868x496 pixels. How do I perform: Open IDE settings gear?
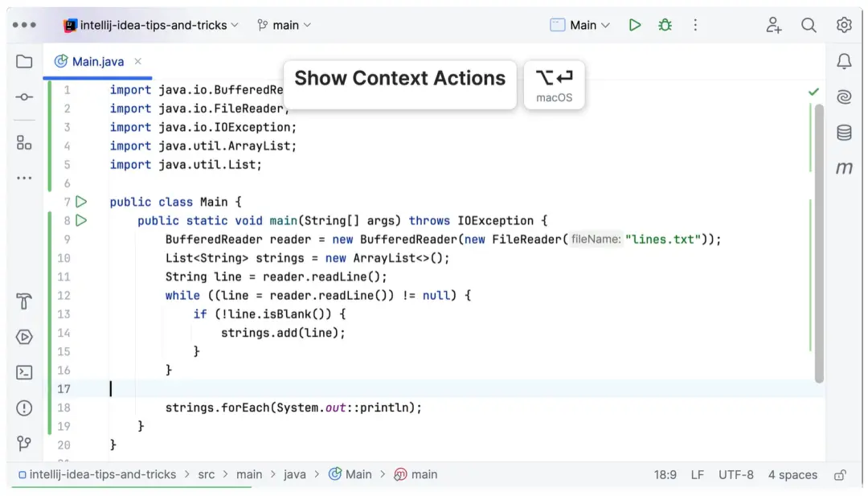pyautogui.click(x=844, y=25)
